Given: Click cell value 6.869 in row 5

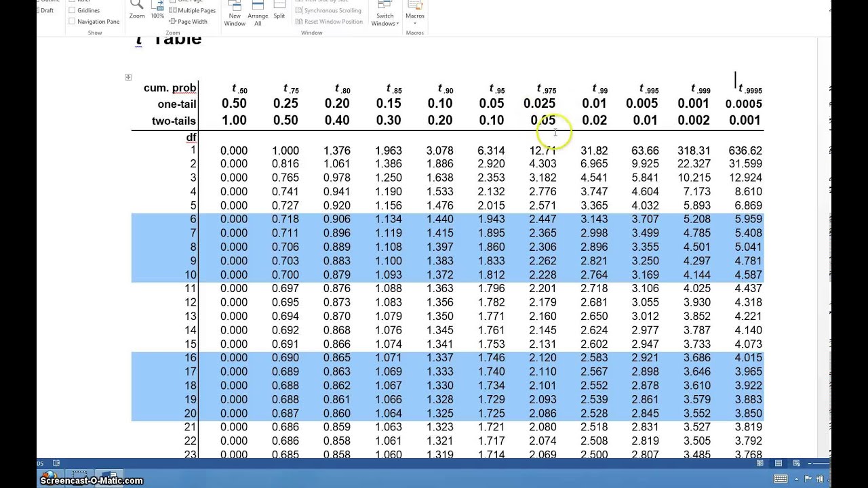Looking at the screenshot, I should [x=748, y=205].
